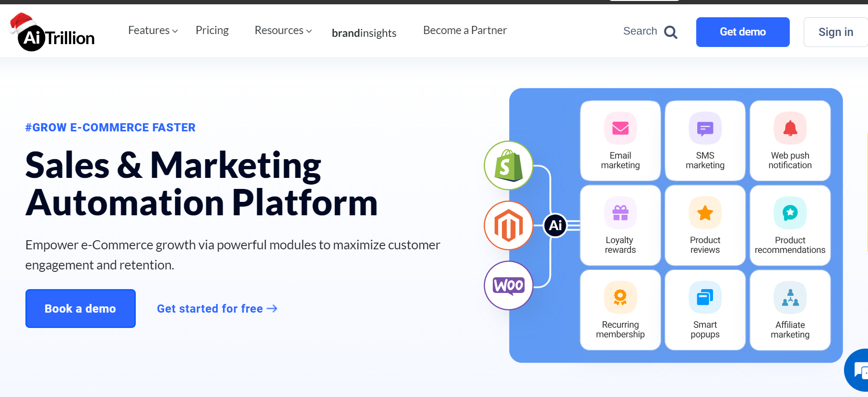This screenshot has height=397, width=868.
Task: Click the SMS marketing label
Action: tap(705, 160)
